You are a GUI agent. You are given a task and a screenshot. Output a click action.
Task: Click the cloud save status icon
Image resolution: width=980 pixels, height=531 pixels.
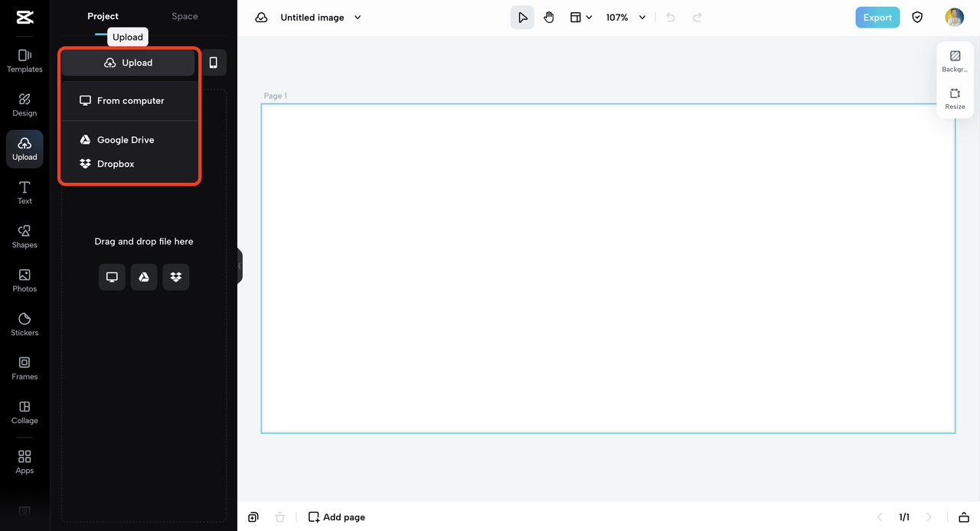tap(261, 18)
